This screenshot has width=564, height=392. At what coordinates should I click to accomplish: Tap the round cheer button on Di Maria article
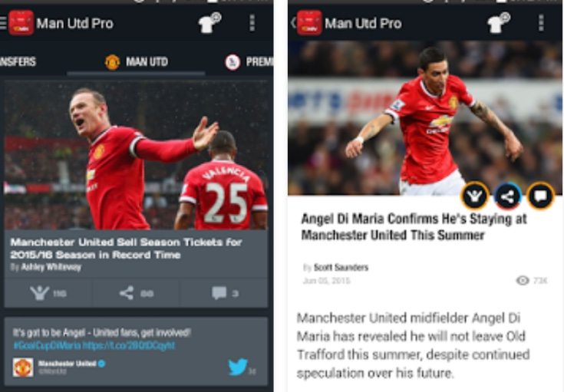pos(475,196)
